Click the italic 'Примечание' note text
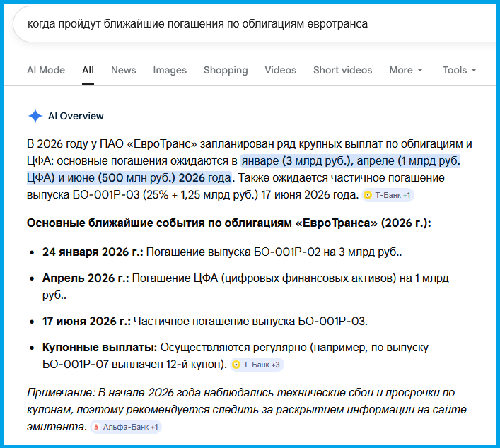 click(x=247, y=409)
